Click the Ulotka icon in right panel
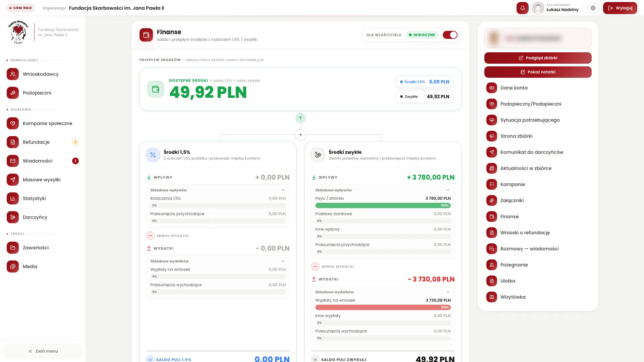The image size is (644, 362). (492, 281)
